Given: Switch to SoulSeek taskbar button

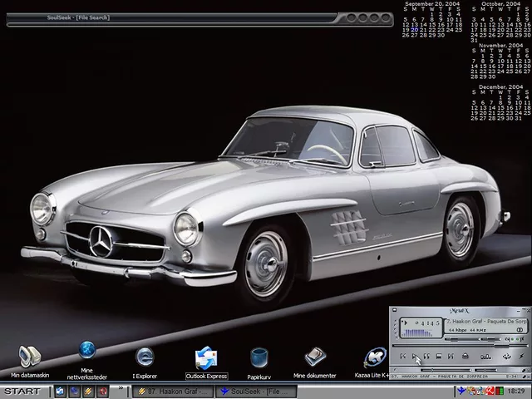Looking at the screenshot, I should click(x=256, y=392).
